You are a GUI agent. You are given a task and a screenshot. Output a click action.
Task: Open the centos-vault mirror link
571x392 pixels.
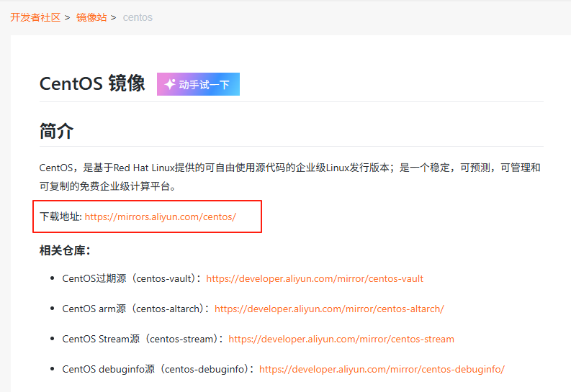tap(315, 278)
